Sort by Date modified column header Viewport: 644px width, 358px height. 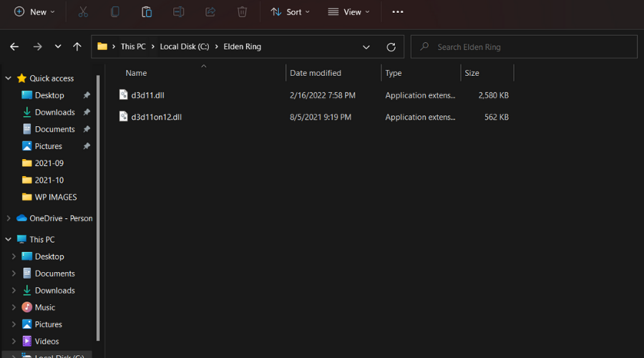click(316, 73)
